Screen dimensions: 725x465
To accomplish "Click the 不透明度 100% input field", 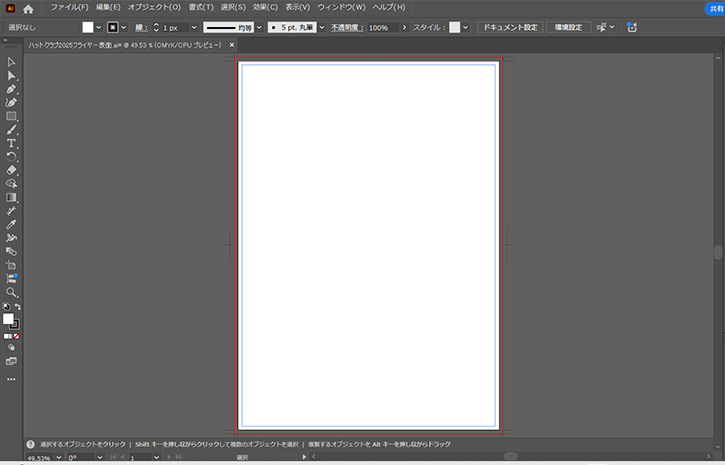I will tap(381, 28).
